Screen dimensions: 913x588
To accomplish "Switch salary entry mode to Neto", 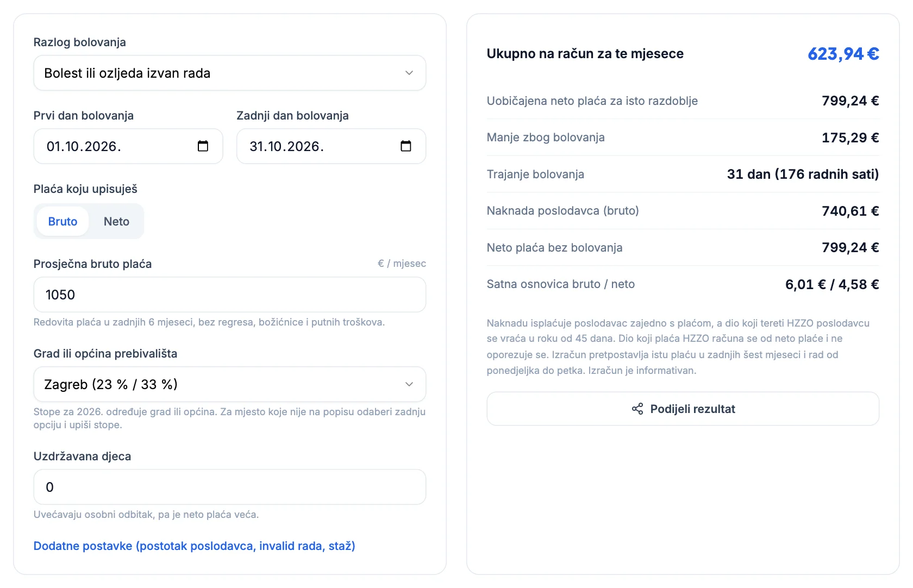I will (x=116, y=221).
